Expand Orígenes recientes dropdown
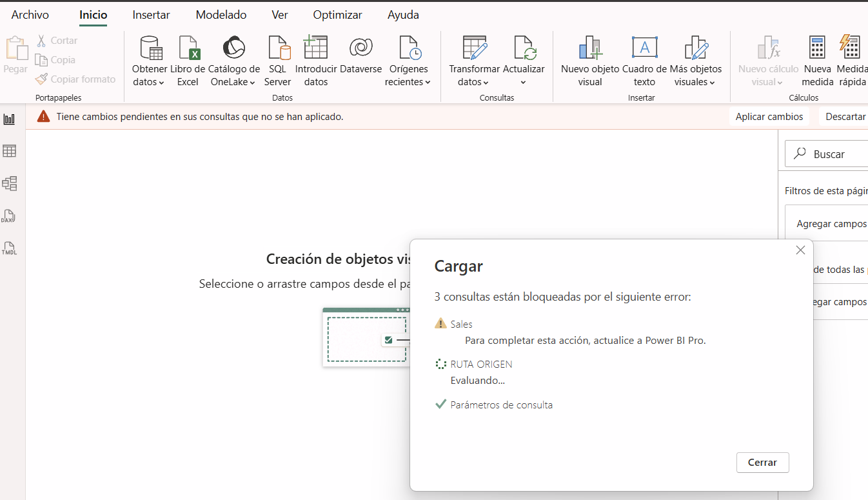The image size is (868, 500). pyautogui.click(x=408, y=82)
